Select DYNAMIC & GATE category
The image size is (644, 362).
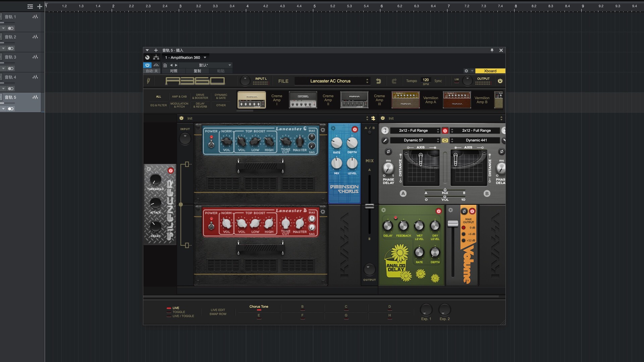click(x=221, y=97)
